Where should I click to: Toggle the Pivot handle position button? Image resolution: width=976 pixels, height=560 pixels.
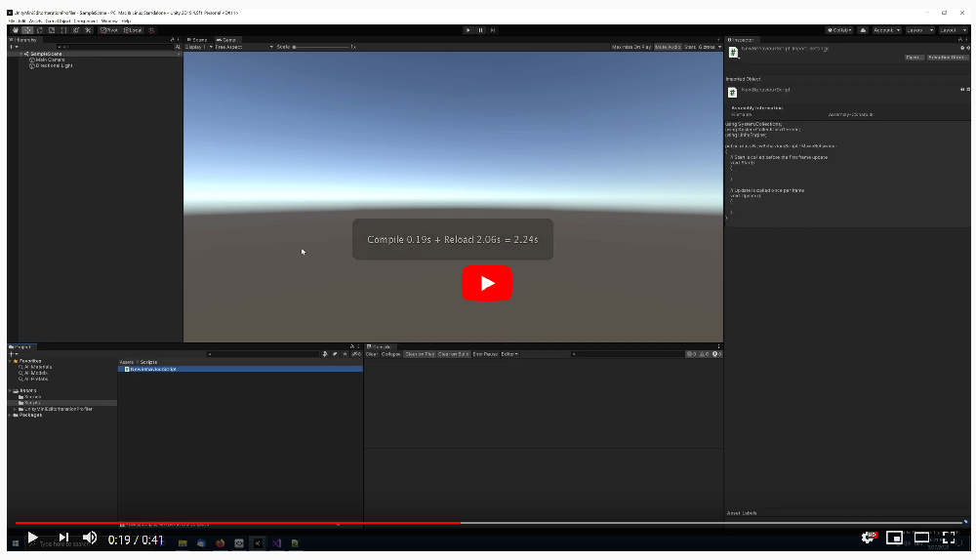(109, 30)
